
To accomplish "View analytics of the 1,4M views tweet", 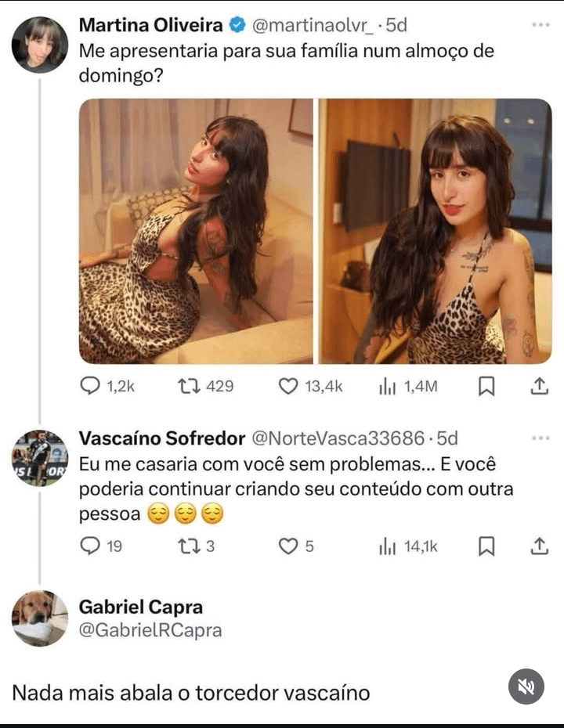I will click(387, 386).
